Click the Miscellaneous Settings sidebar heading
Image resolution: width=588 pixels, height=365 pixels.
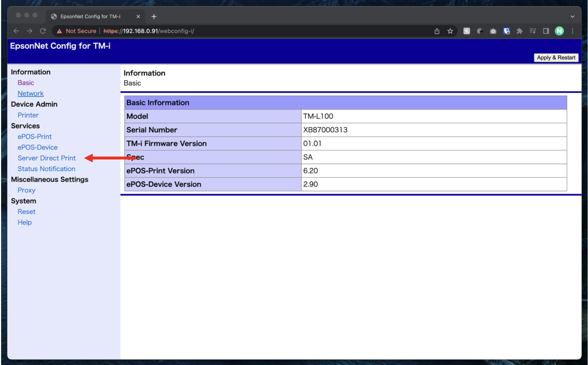[x=49, y=180]
